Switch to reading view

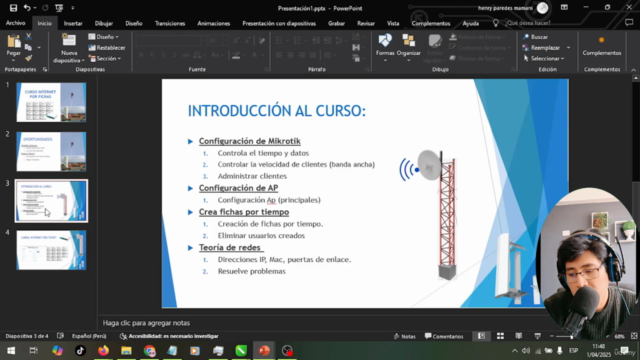(x=518, y=336)
